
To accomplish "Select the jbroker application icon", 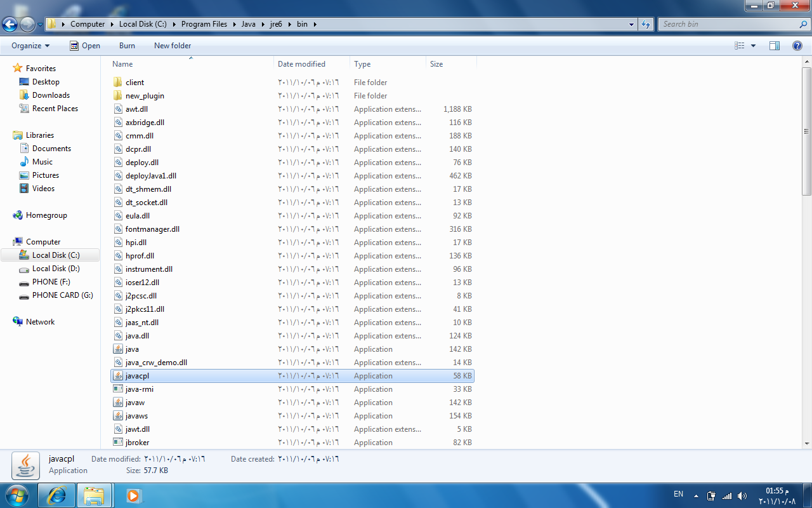I will [x=117, y=442].
